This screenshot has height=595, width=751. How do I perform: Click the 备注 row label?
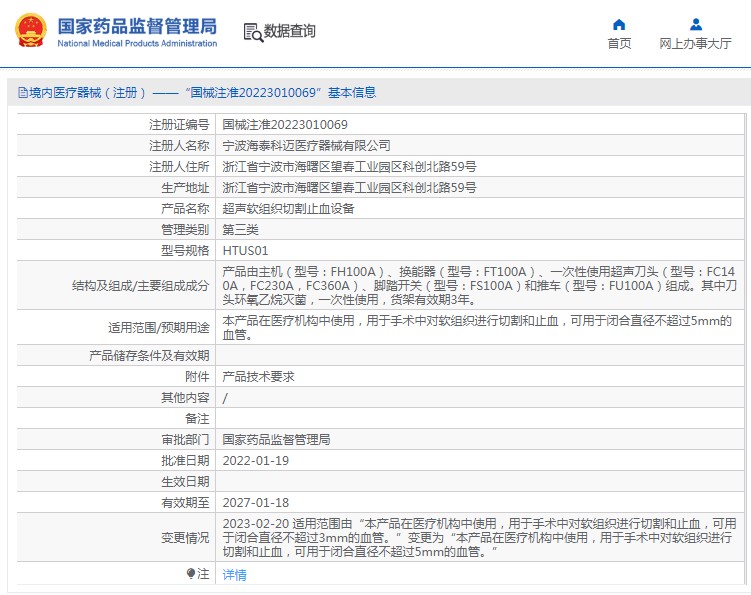pyautogui.click(x=197, y=419)
